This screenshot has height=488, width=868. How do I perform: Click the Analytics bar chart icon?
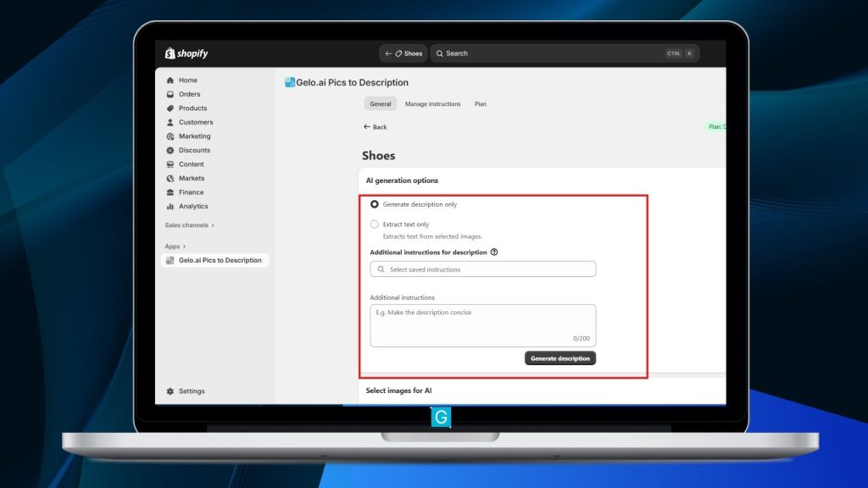click(x=170, y=206)
